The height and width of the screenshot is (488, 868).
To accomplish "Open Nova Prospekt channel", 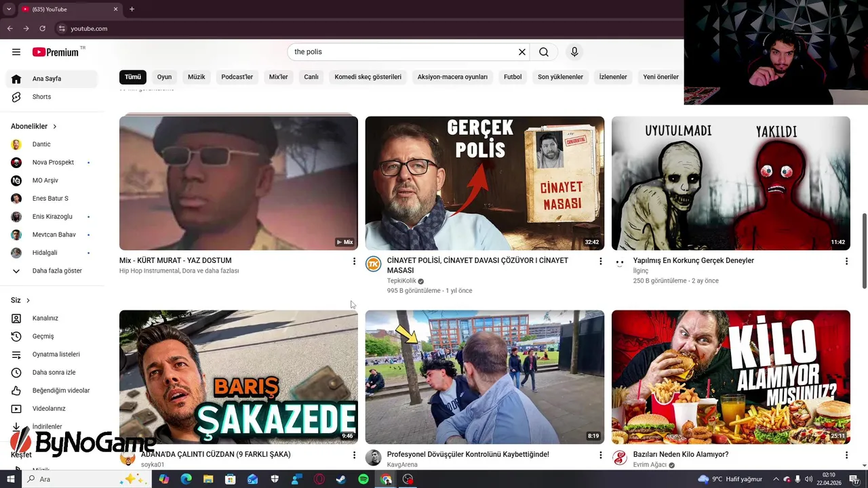I will click(x=52, y=163).
